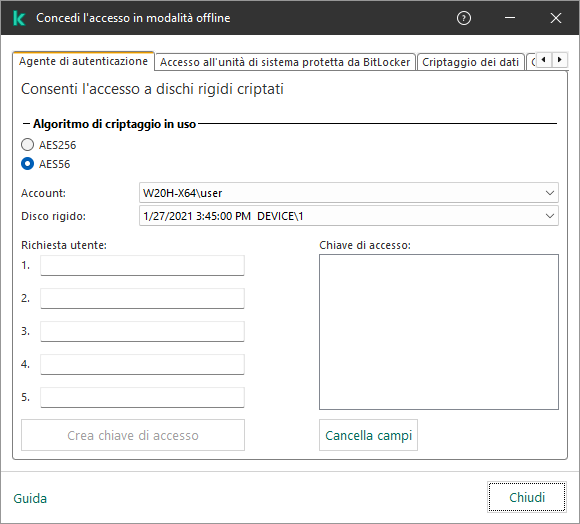The width and height of the screenshot is (580, 524).
Task: Focus Richiesta utente field 5
Action: point(142,397)
